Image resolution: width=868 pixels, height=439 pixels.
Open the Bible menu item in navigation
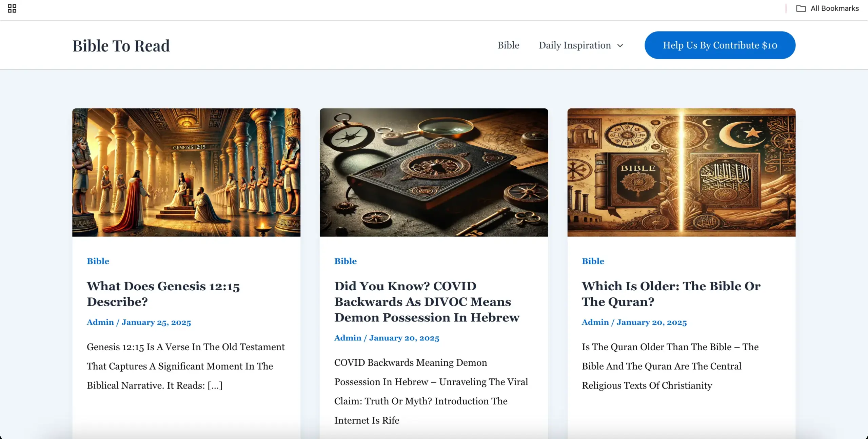click(508, 45)
